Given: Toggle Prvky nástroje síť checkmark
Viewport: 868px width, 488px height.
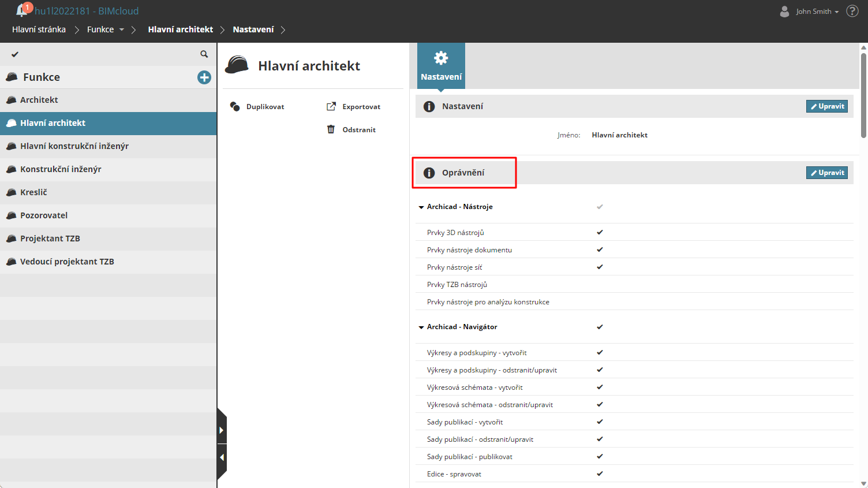Looking at the screenshot, I should click(x=600, y=267).
